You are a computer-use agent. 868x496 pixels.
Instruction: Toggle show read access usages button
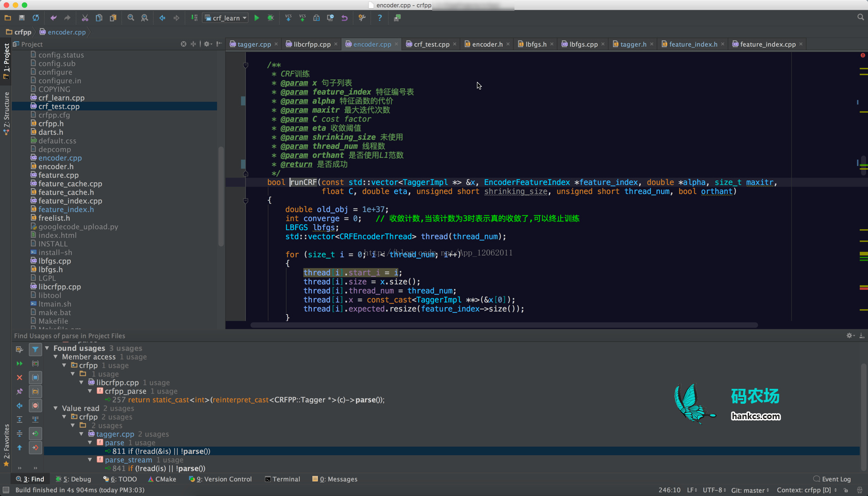(35, 434)
